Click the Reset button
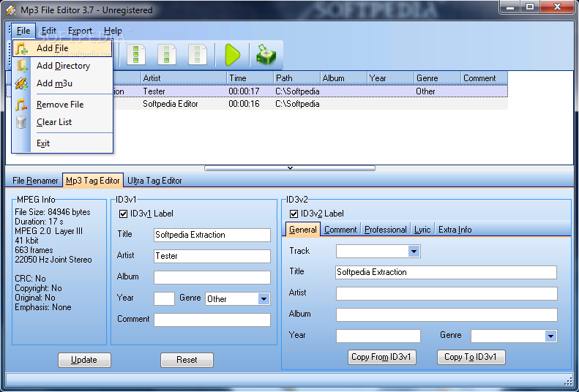The height and width of the screenshot is (392, 579). 187,360
